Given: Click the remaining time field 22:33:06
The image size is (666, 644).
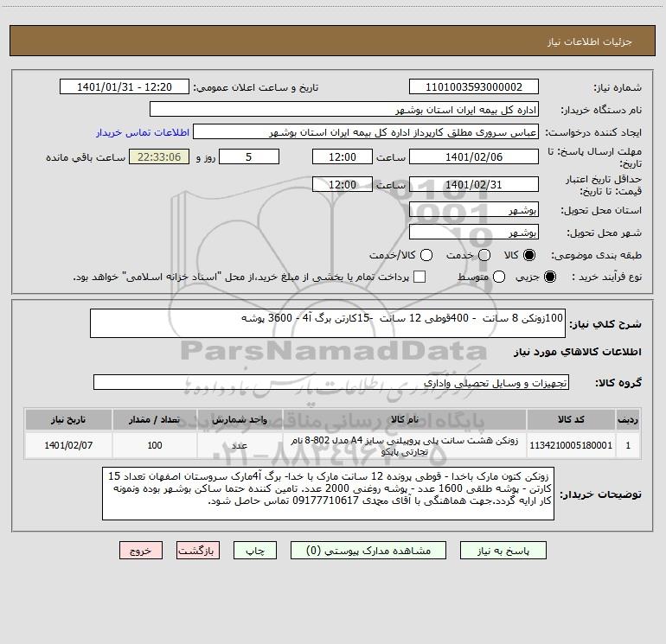Looking at the screenshot, I should [159, 156].
